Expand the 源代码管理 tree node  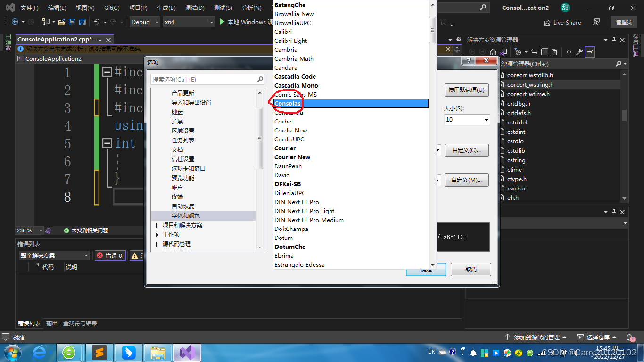pos(157,244)
